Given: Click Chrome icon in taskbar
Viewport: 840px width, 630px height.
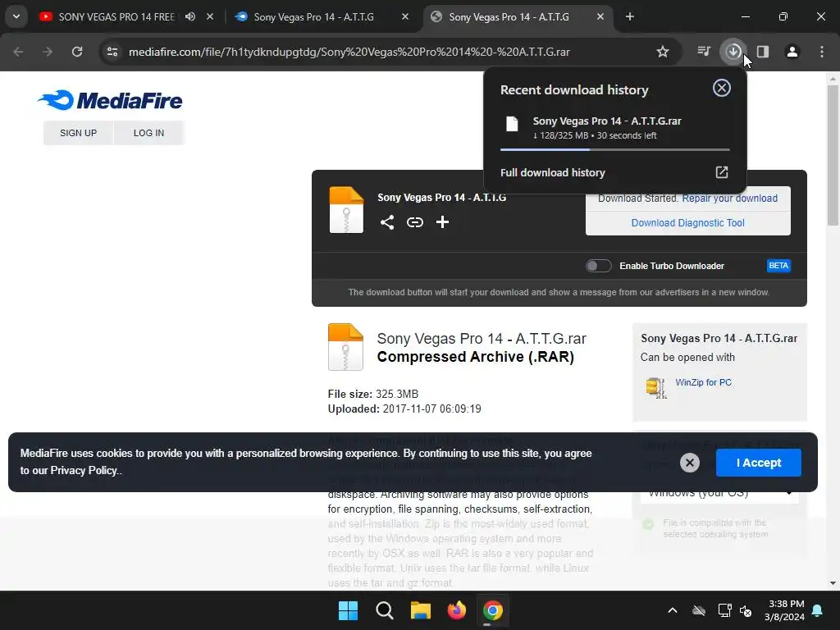Looking at the screenshot, I should tap(493, 610).
